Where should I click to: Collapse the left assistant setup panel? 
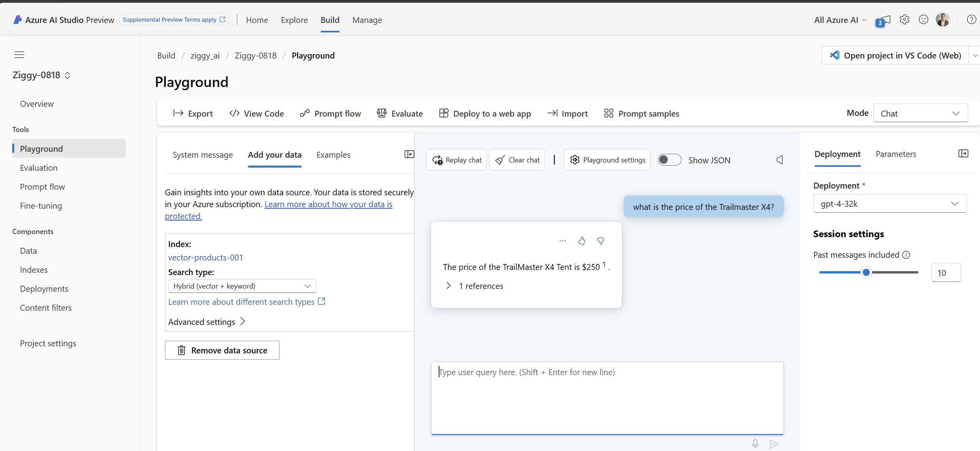pyautogui.click(x=409, y=154)
